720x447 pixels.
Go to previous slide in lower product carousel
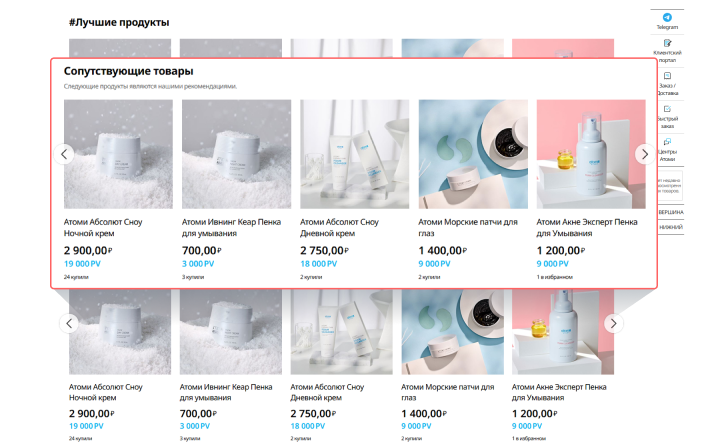click(69, 323)
